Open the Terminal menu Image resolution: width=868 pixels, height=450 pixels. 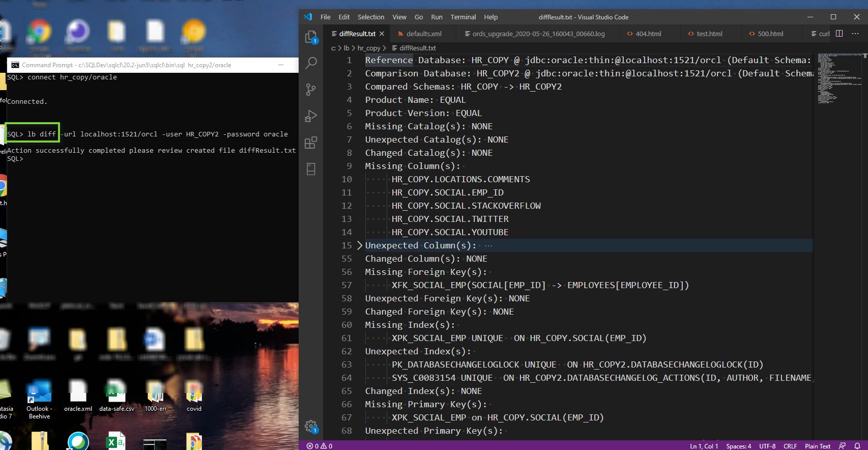tap(463, 17)
